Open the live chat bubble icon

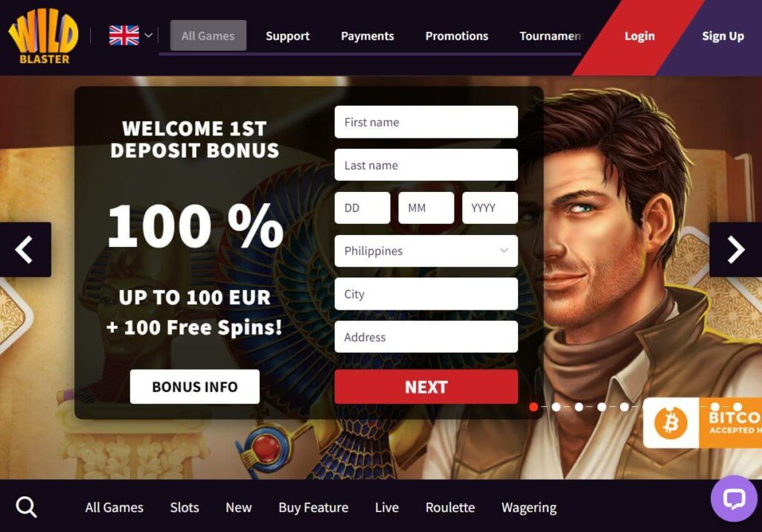[734, 499]
